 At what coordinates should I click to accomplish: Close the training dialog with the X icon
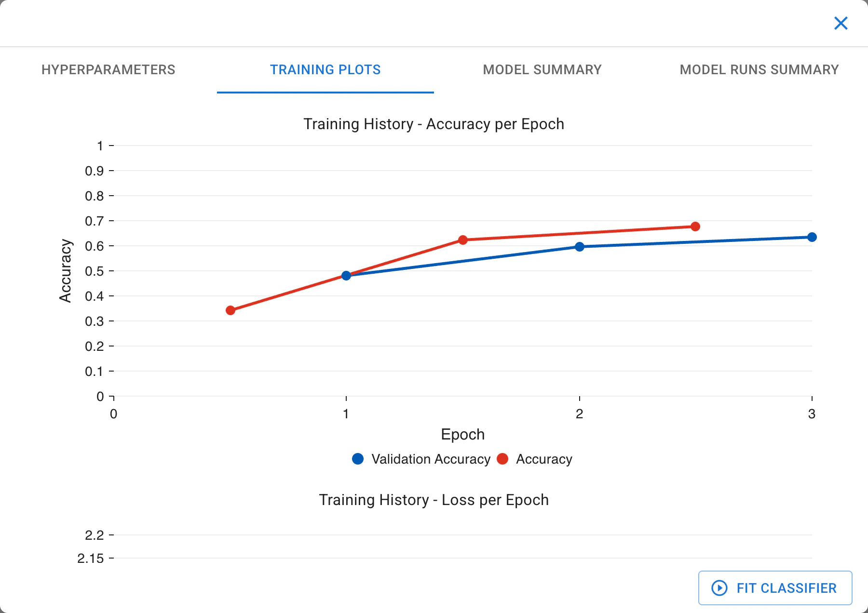841,23
